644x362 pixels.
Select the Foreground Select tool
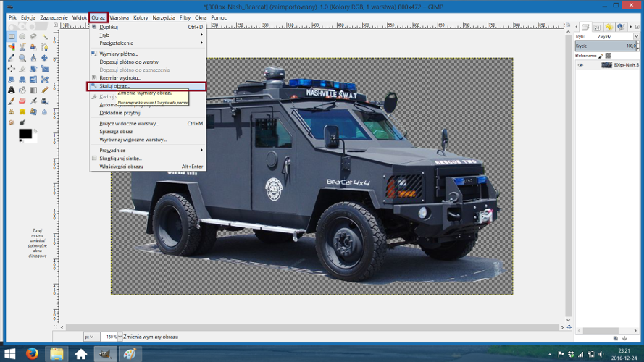pyautogui.click(x=33, y=47)
